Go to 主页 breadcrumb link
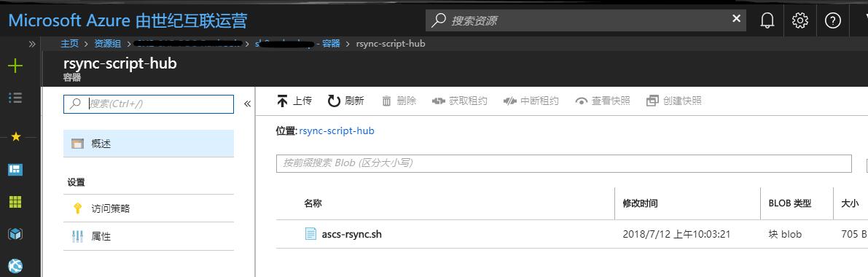The width and height of the screenshot is (868, 277). tap(70, 43)
